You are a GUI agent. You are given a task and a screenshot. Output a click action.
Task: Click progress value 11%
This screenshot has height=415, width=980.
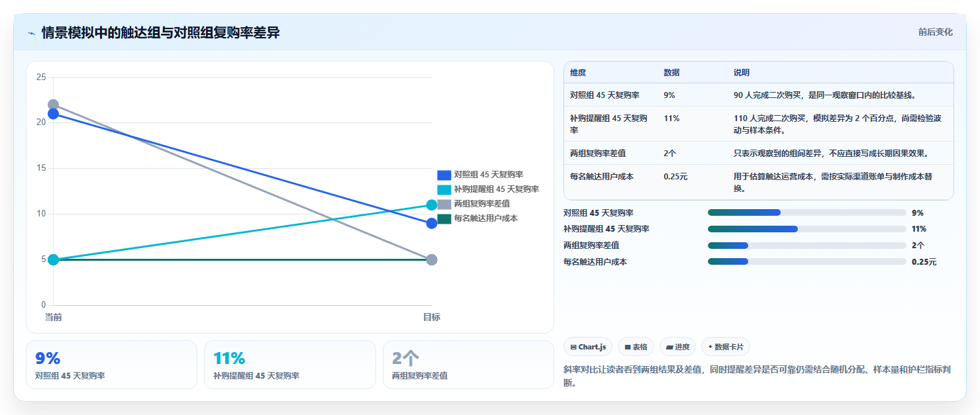point(919,229)
